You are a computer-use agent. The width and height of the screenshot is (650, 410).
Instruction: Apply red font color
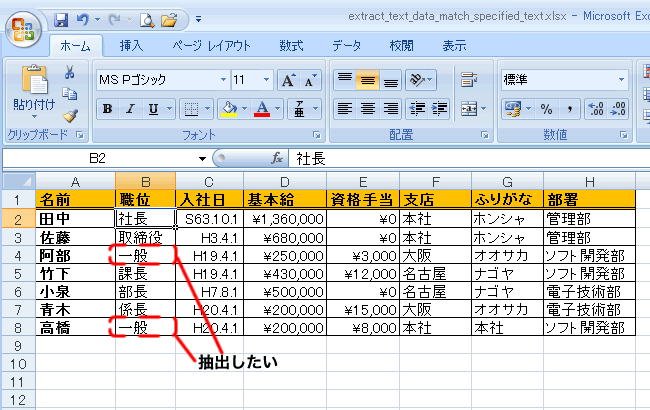[262, 109]
